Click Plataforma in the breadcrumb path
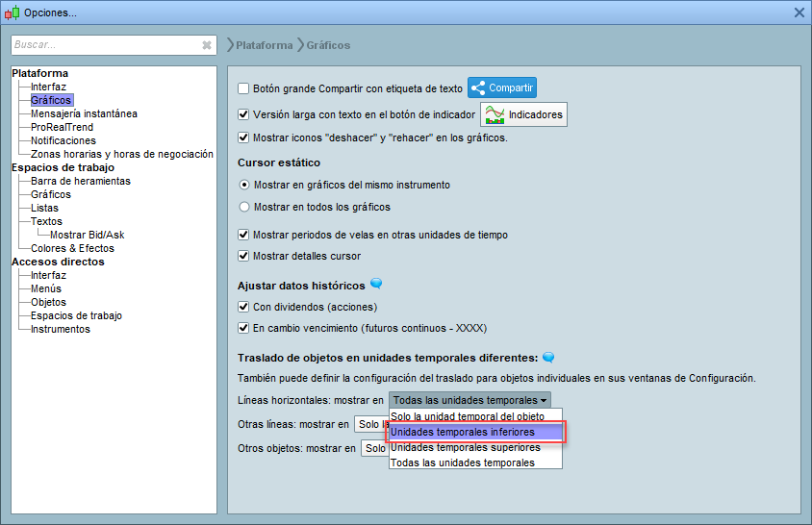The height and width of the screenshot is (525, 812). pos(264,45)
